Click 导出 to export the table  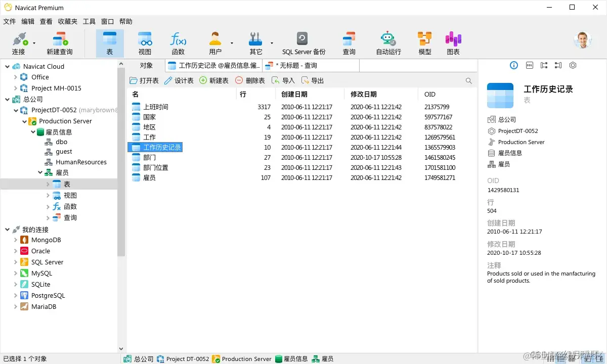[x=313, y=80]
